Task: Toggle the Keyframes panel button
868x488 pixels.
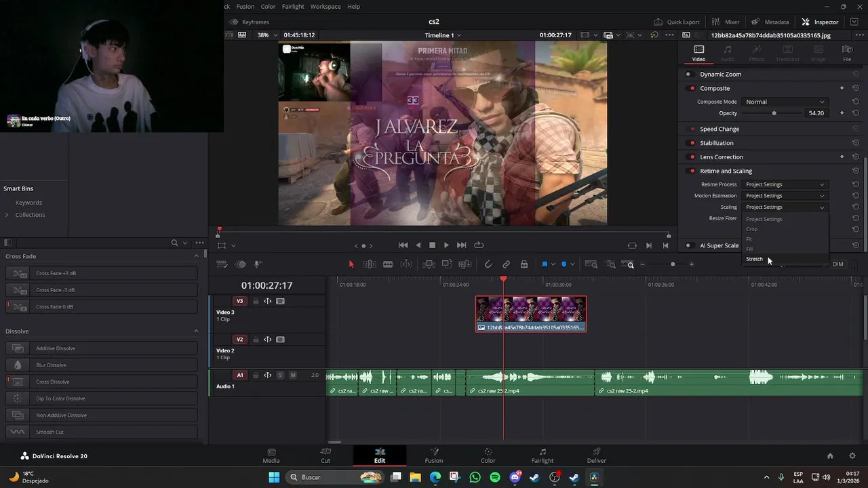Action: 250,22
